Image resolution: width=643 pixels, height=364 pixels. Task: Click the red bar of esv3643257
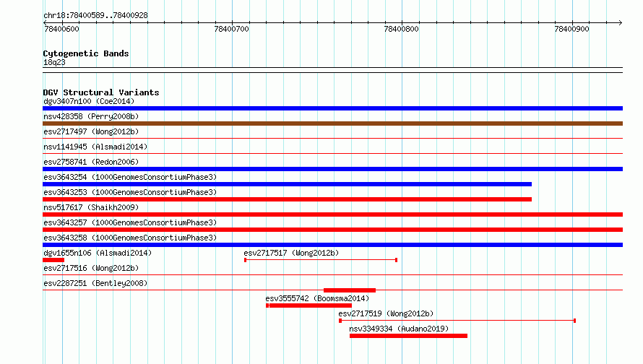point(332,230)
